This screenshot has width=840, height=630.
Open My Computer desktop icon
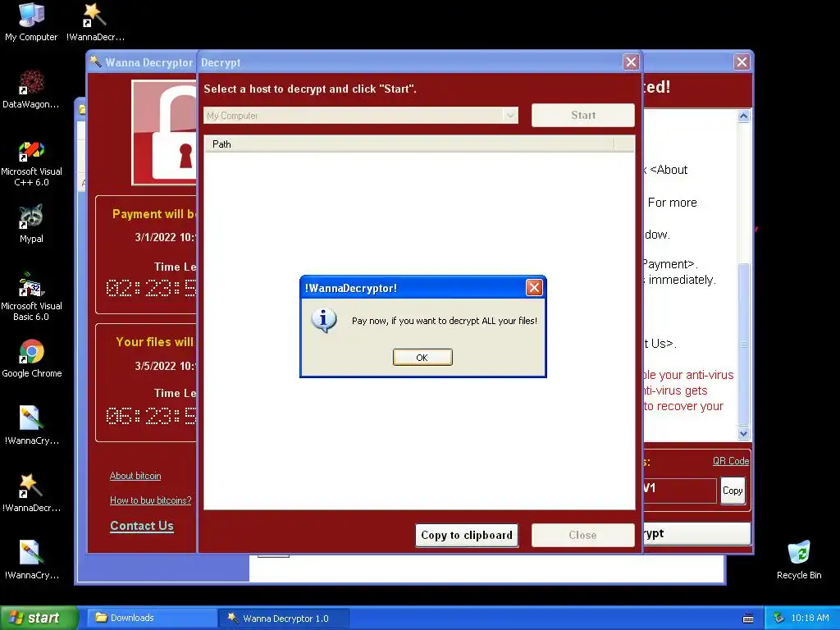31,21
